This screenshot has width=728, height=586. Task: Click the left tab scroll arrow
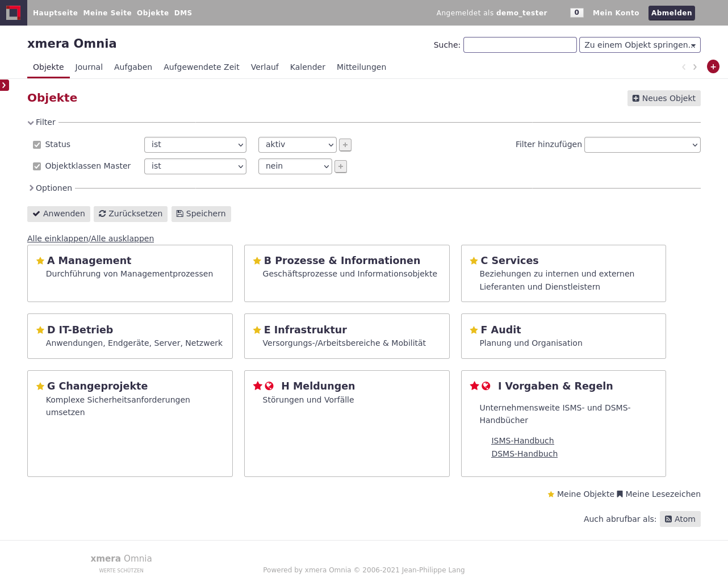pyautogui.click(x=684, y=67)
